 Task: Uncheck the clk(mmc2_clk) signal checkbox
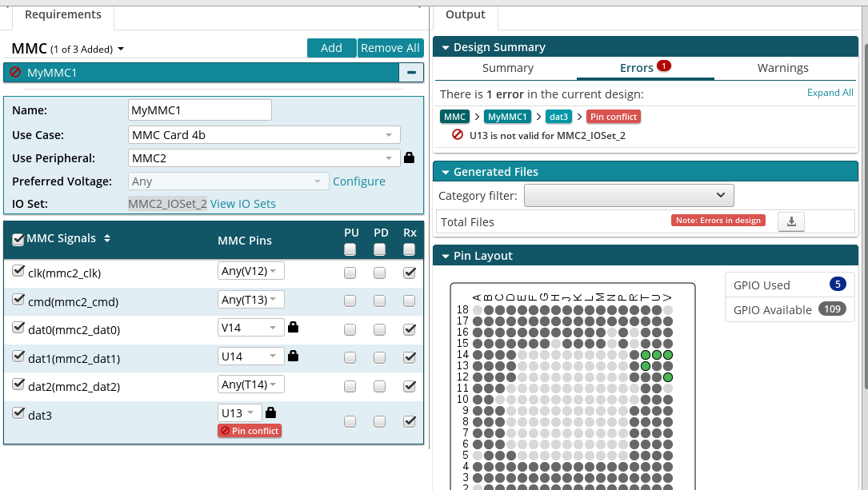pos(18,270)
